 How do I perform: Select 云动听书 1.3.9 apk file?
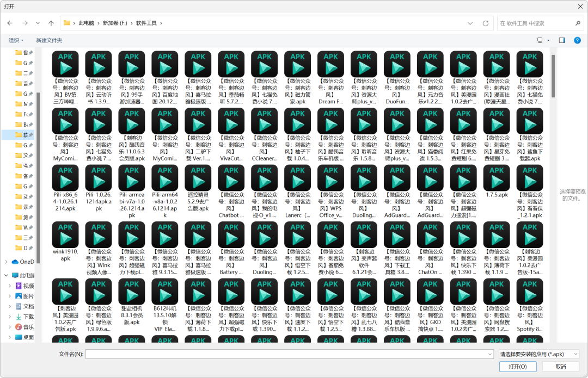coord(99,78)
